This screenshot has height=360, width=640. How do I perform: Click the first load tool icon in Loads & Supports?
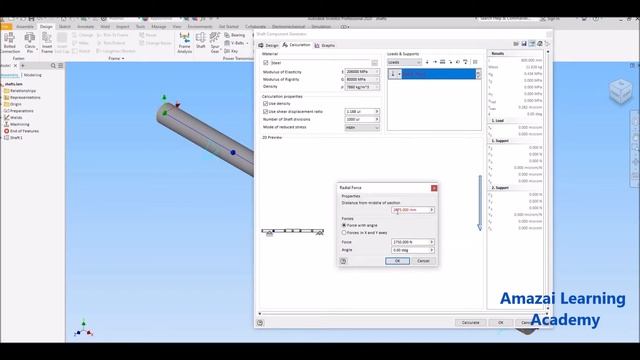427,62
